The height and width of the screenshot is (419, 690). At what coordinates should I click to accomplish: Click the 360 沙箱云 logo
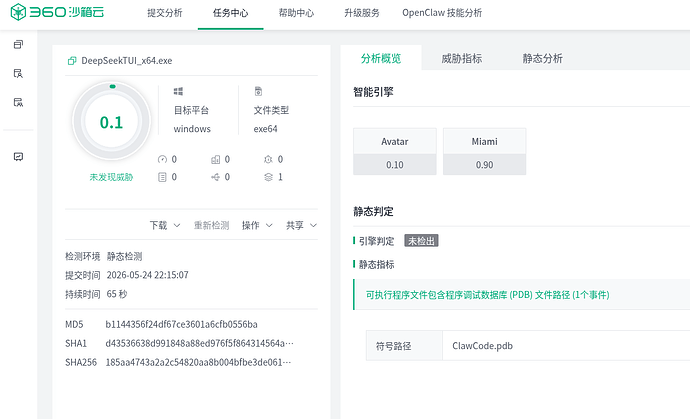[x=57, y=12]
